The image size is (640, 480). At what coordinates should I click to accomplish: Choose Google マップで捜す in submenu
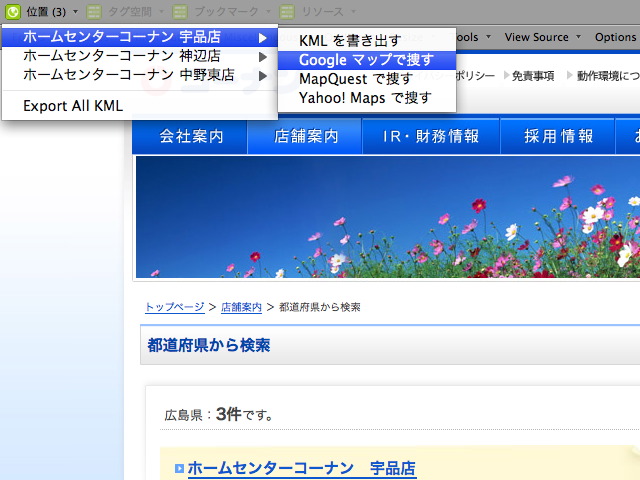pyautogui.click(x=366, y=60)
